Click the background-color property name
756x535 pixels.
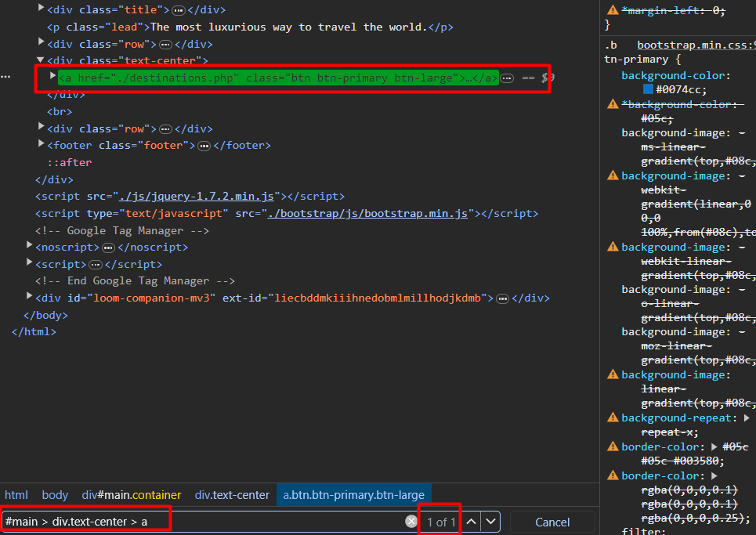tap(673, 76)
